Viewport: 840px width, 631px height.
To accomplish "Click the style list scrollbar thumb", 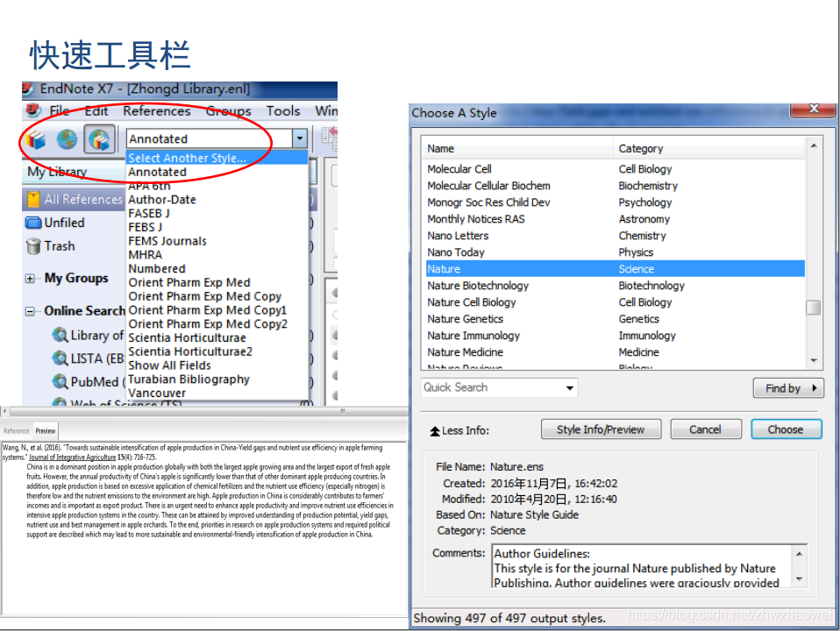I will pos(813,308).
